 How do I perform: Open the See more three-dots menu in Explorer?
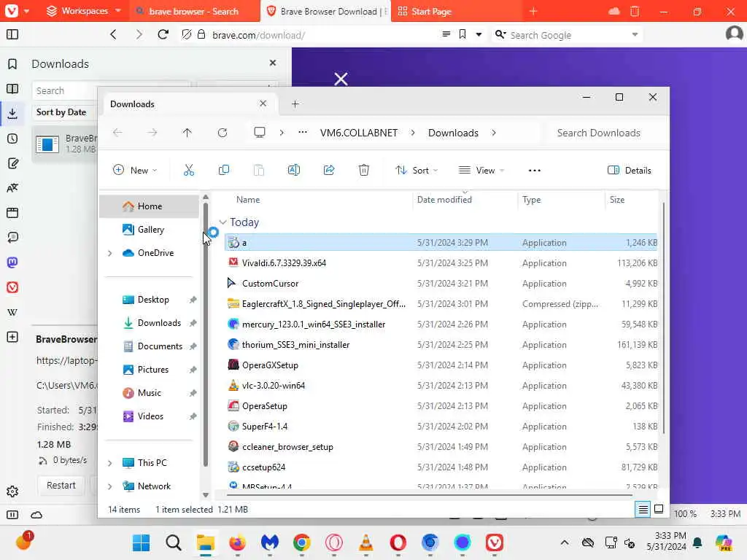coord(535,171)
